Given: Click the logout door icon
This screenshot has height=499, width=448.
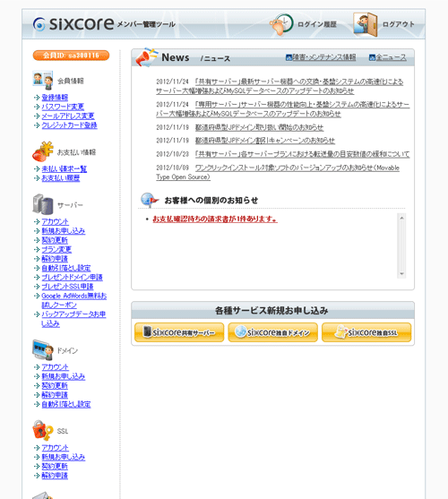Looking at the screenshot, I should pyautogui.click(x=366, y=24).
